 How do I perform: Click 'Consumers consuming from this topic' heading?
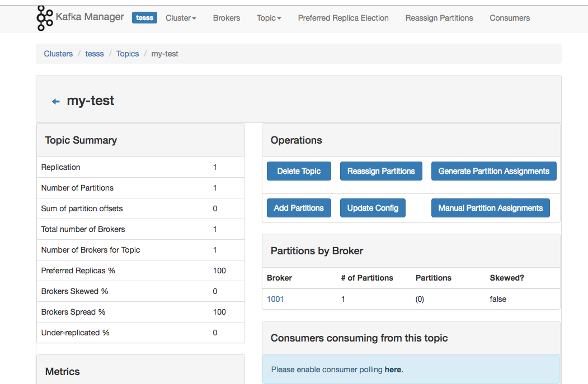pyautogui.click(x=359, y=338)
